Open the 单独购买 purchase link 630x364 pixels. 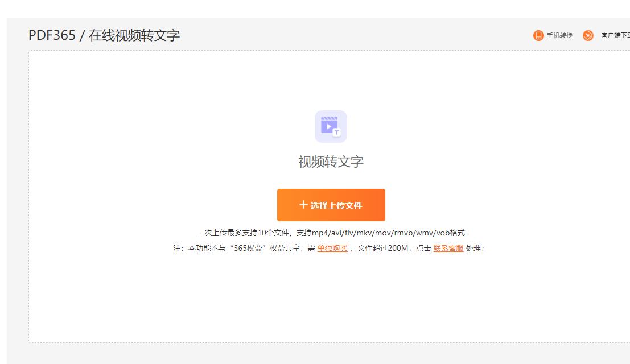point(332,248)
